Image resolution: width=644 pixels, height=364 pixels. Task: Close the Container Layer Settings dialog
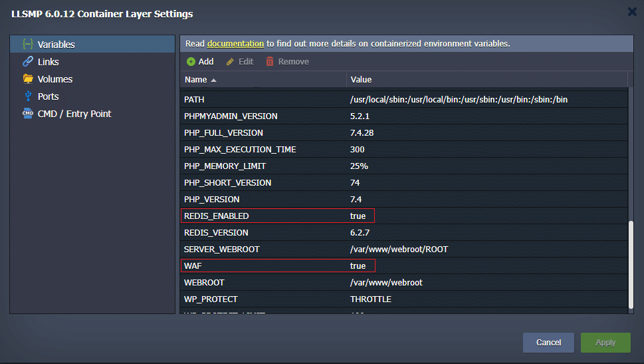click(631, 11)
